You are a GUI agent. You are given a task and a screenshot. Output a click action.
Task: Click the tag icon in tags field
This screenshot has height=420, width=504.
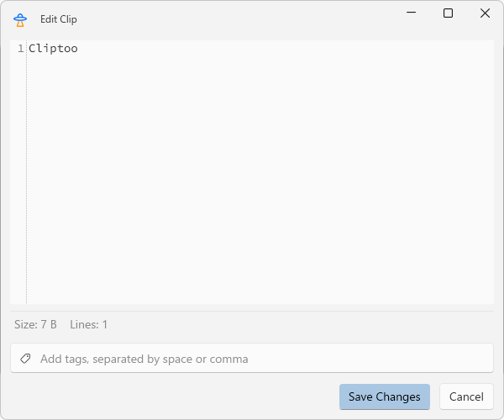point(25,359)
